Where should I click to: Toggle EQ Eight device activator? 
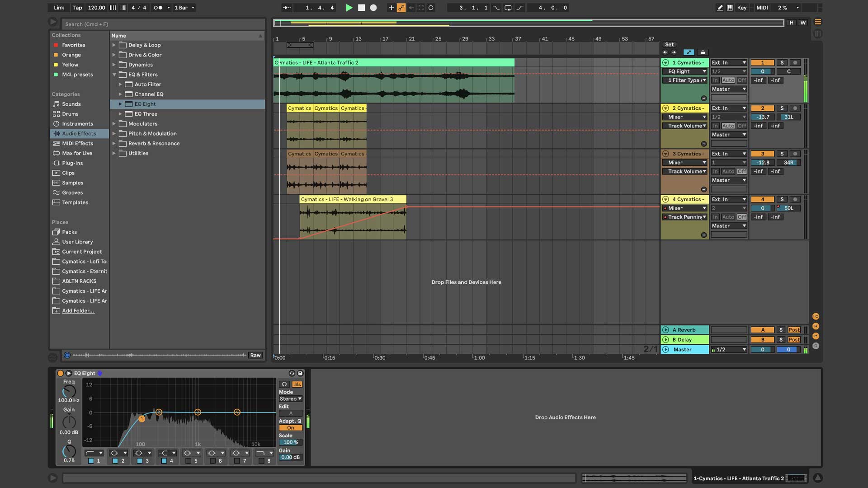click(60, 373)
